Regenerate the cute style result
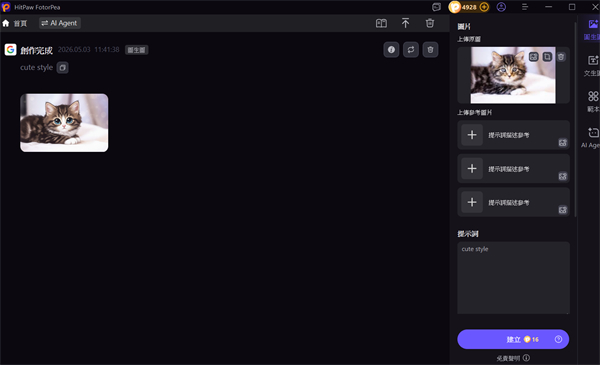The height and width of the screenshot is (365, 600). 411,50
